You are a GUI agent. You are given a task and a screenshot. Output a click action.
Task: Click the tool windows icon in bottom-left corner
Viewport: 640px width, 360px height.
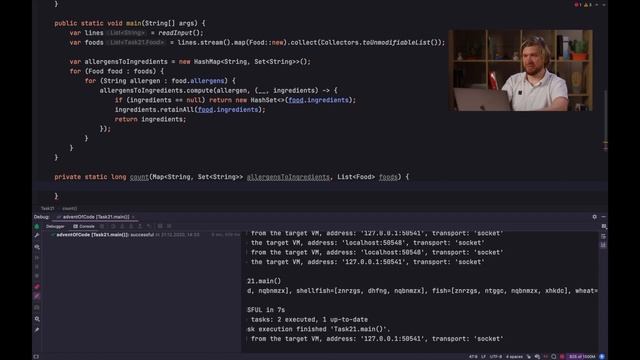(36, 357)
